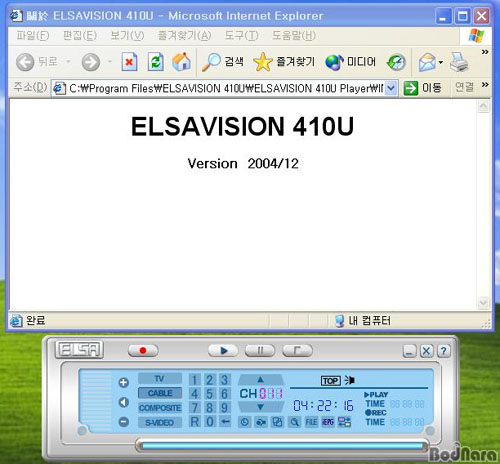Viewport: 500px width, 464px height.
Task: Click the IE Refresh icon
Action: click(156, 62)
